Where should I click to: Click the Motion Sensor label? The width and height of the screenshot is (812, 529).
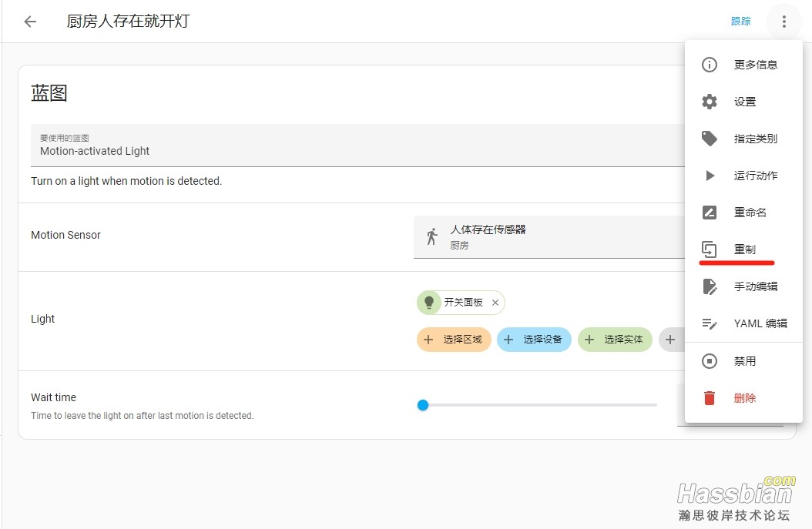tap(65, 235)
